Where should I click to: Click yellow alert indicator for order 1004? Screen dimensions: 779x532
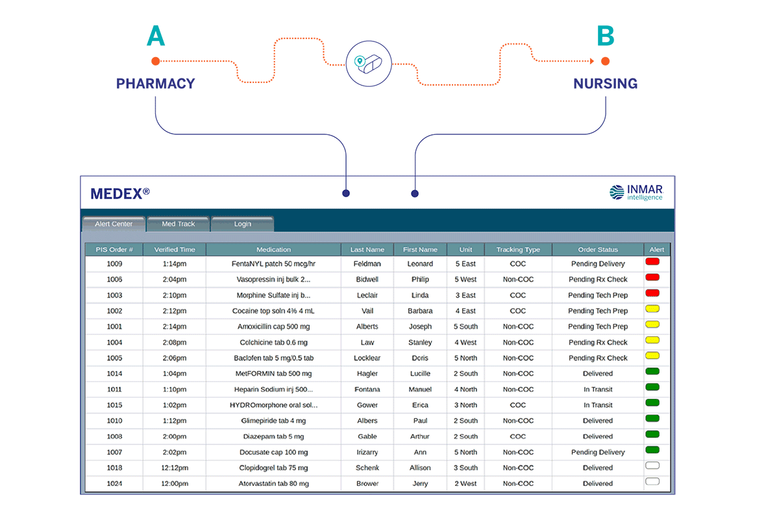click(652, 340)
